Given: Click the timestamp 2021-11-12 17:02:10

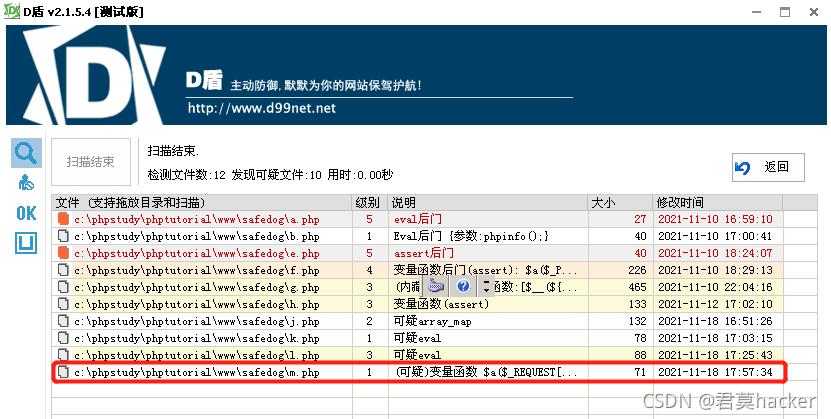Looking at the screenshot, I should click(715, 304).
